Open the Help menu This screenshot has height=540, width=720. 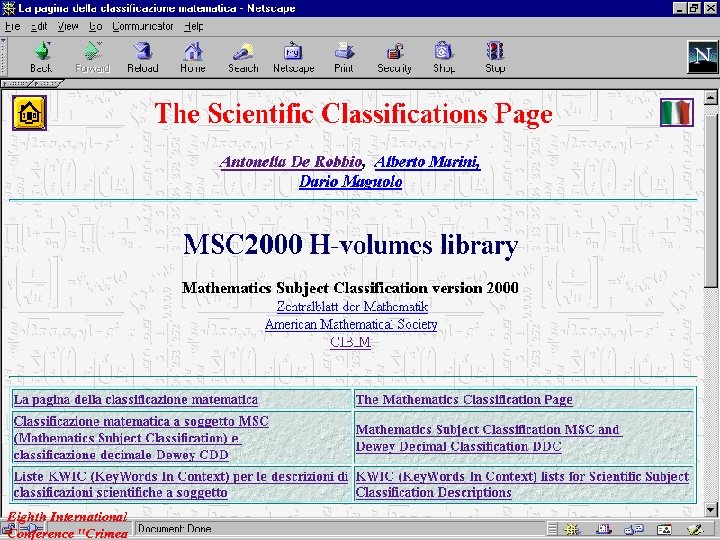click(193, 27)
